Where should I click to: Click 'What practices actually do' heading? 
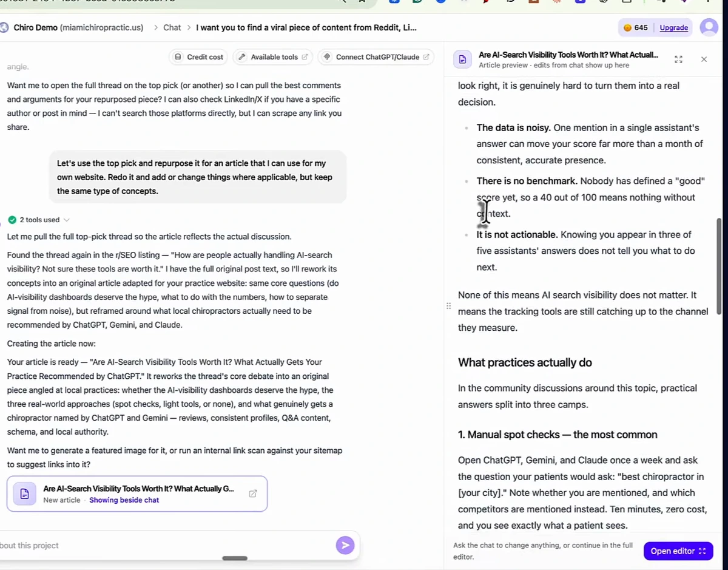point(525,362)
